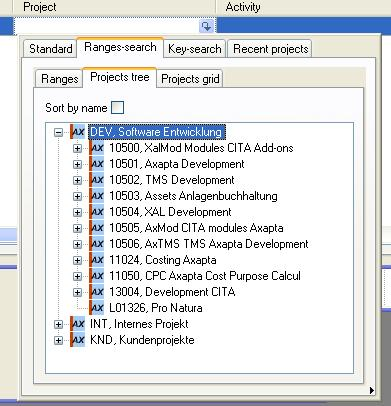Expand the 10504 XAL Development node
This screenshot has width=391, height=406.
pos(77,212)
